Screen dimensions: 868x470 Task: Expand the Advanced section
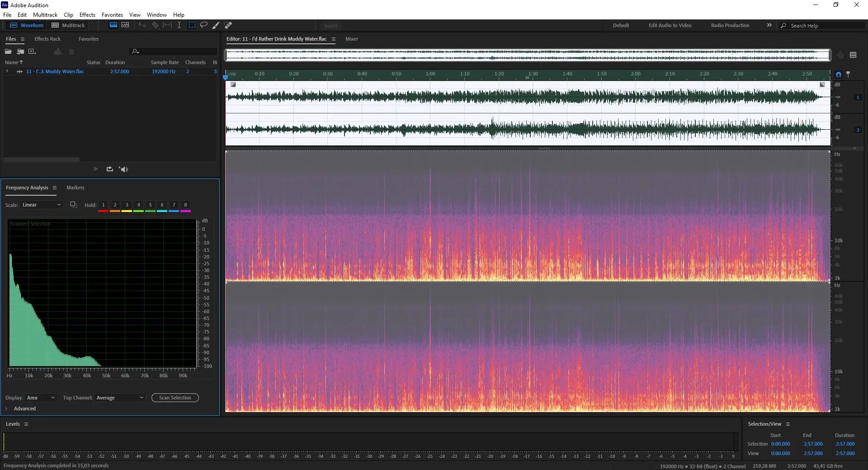pyautogui.click(x=6, y=409)
